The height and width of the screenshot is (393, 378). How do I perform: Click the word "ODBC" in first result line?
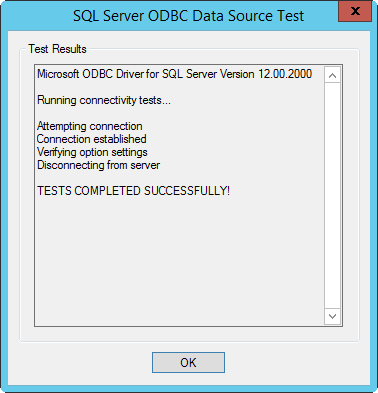pyautogui.click(x=98, y=74)
